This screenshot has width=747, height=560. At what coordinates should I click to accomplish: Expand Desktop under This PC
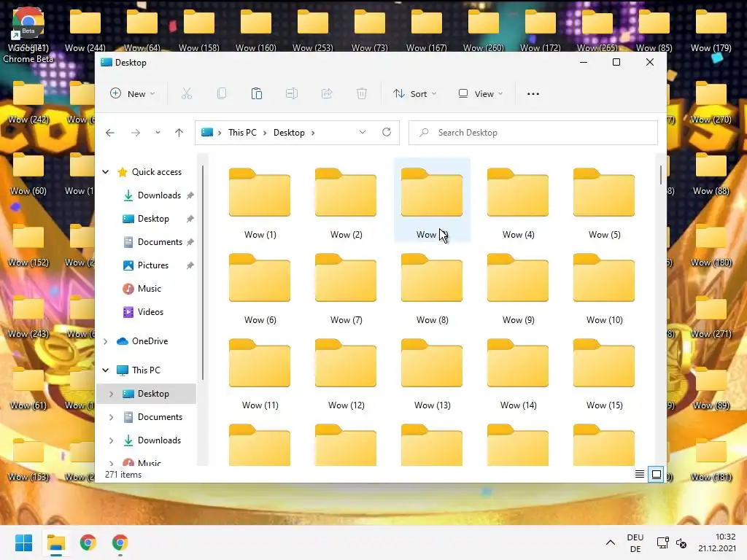(111, 394)
